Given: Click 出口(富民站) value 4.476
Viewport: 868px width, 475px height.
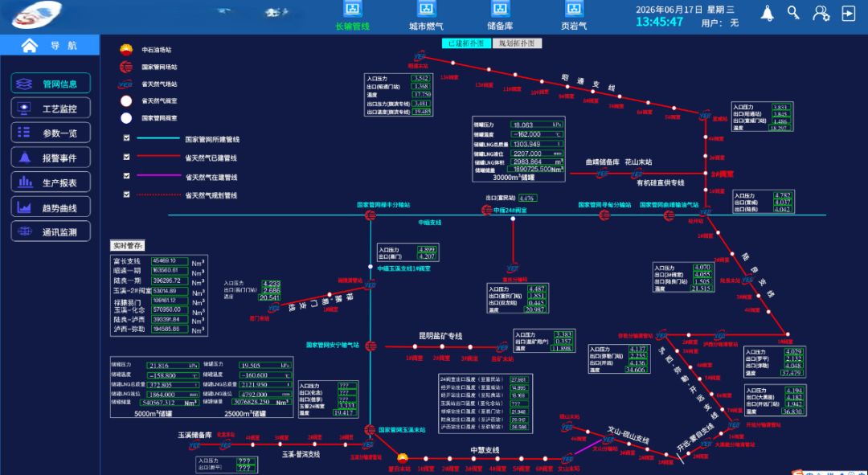Looking at the screenshot, I should (x=527, y=199).
